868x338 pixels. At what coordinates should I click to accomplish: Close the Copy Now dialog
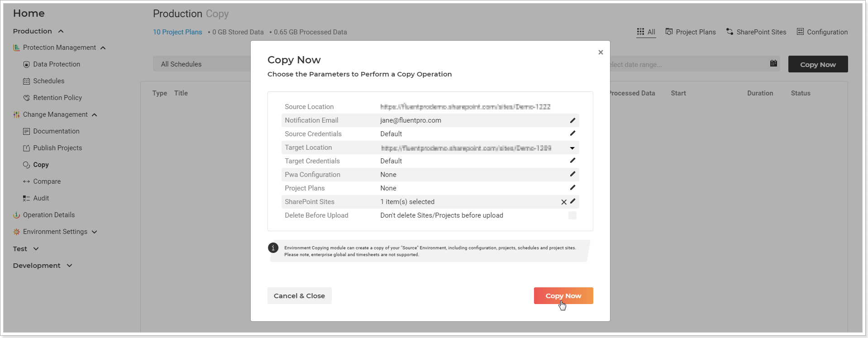coord(601,52)
